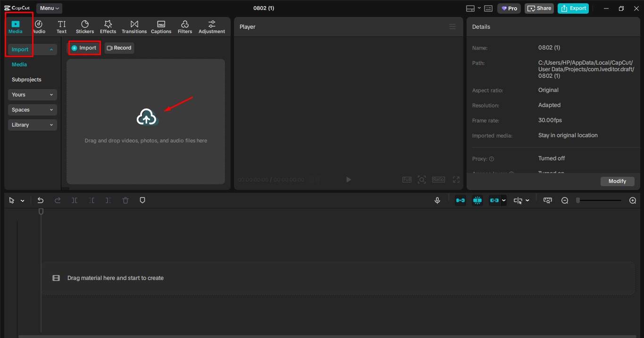Image resolution: width=644 pixels, height=338 pixels.
Task: Click the Delete right trim tool
Action: [x=109, y=200]
